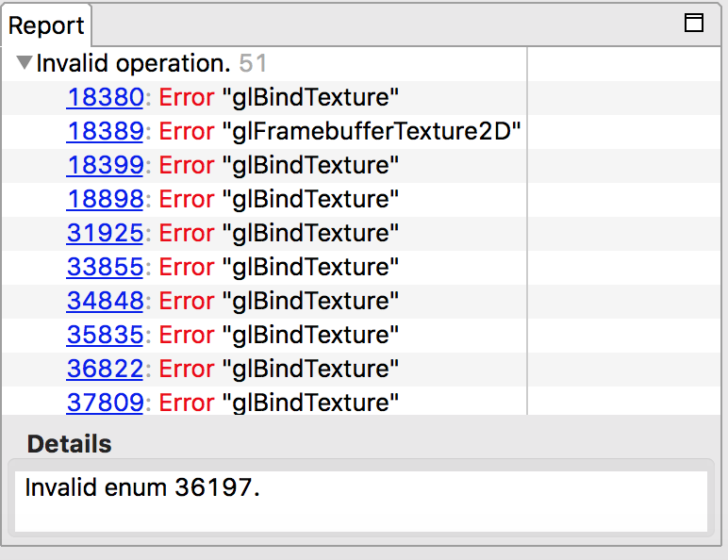
Task: Maximize the Report panel
Action: 694,24
